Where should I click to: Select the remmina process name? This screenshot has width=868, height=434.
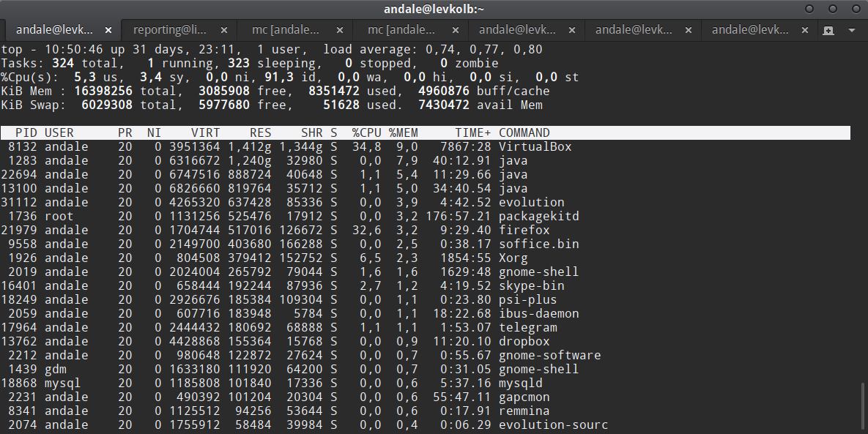(524, 411)
